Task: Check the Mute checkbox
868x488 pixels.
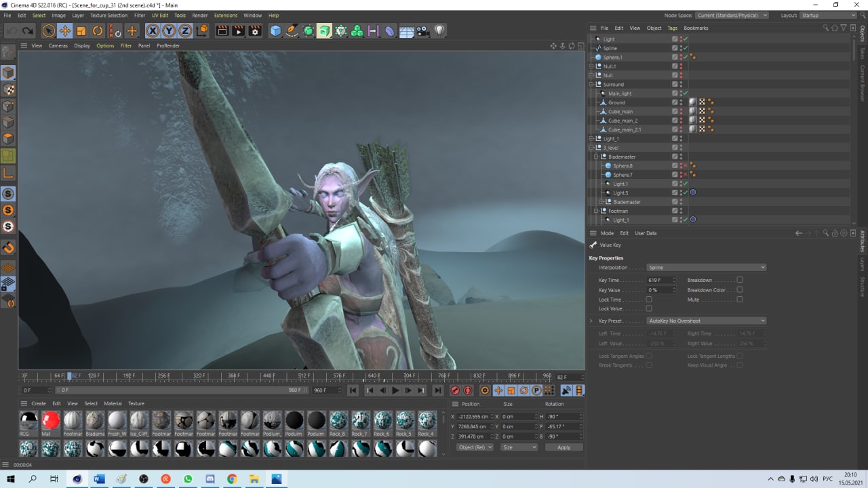Action: click(x=740, y=299)
